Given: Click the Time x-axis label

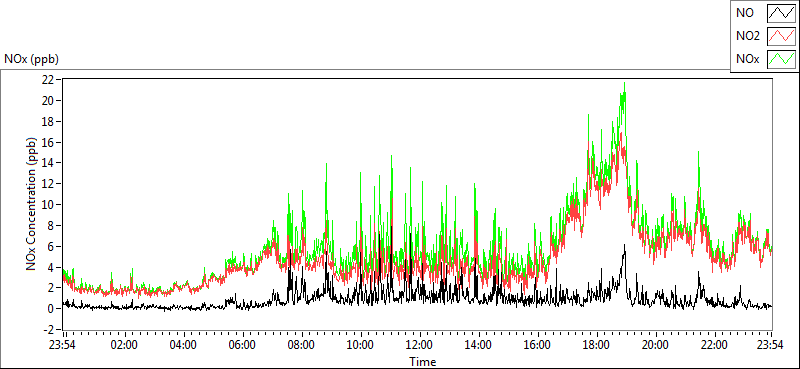Looking at the screenshot, I should [422, 361].
